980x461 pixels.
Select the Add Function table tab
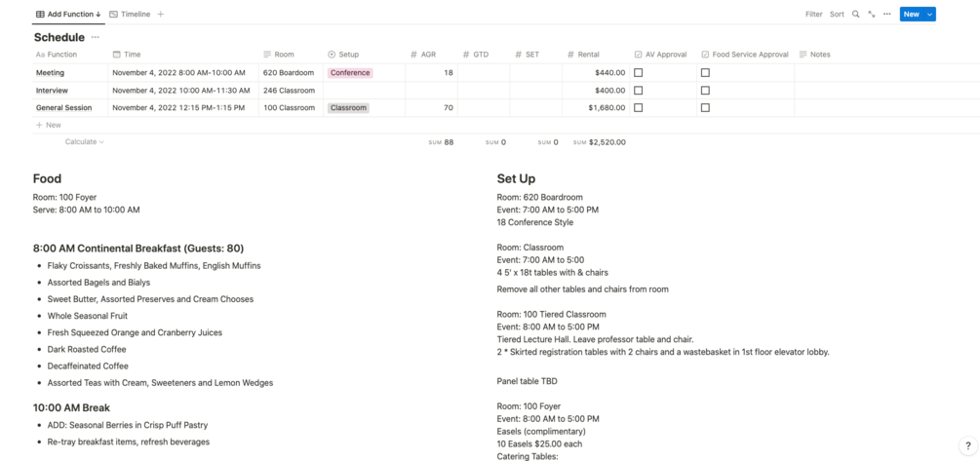coord(68,15)
